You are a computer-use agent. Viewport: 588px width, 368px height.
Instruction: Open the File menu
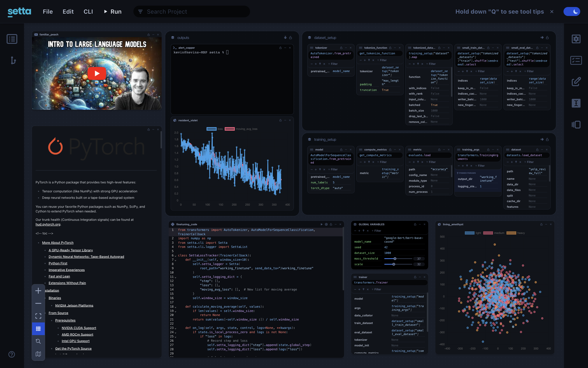pos(48,11)
